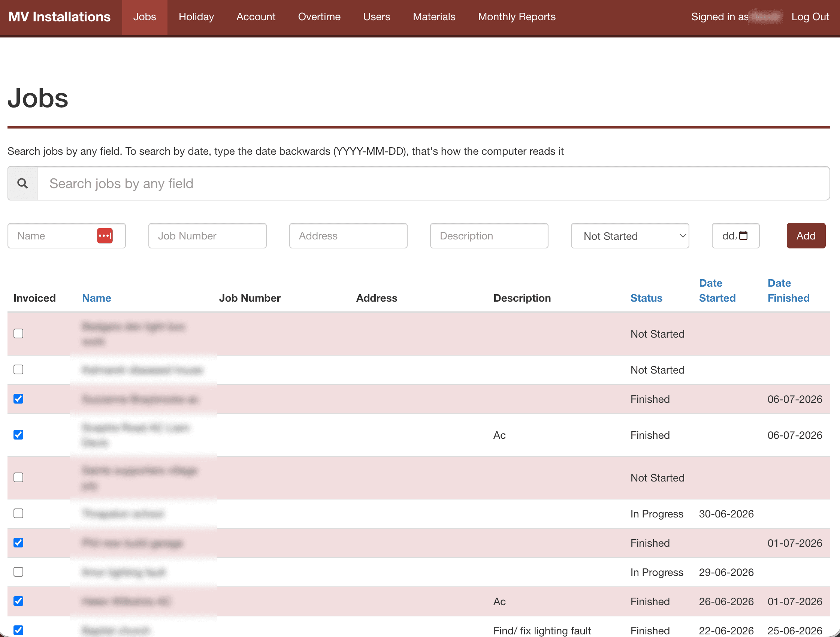Screen dimensions: 840x637
Task: Sort table by Status column
Action: [x=646, y=298]
